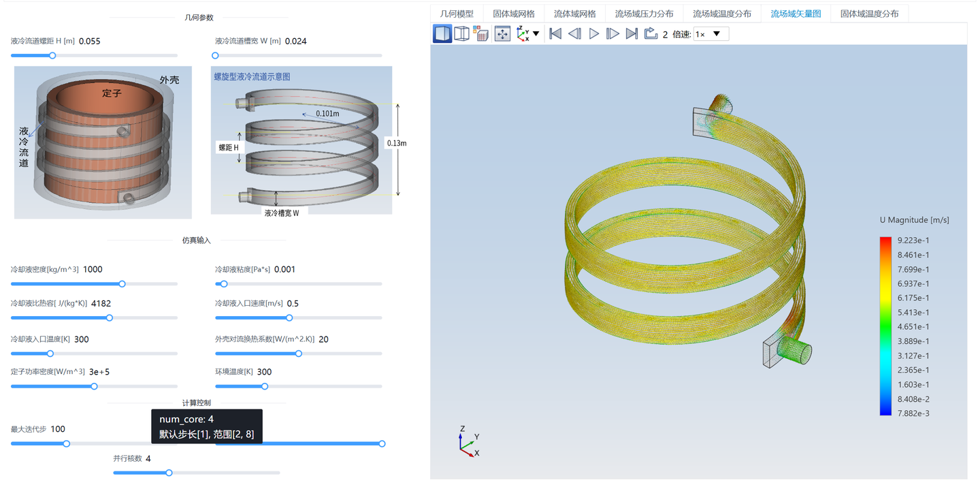
Task: Click the power density value 3e+5
Action: click(99, 372)
